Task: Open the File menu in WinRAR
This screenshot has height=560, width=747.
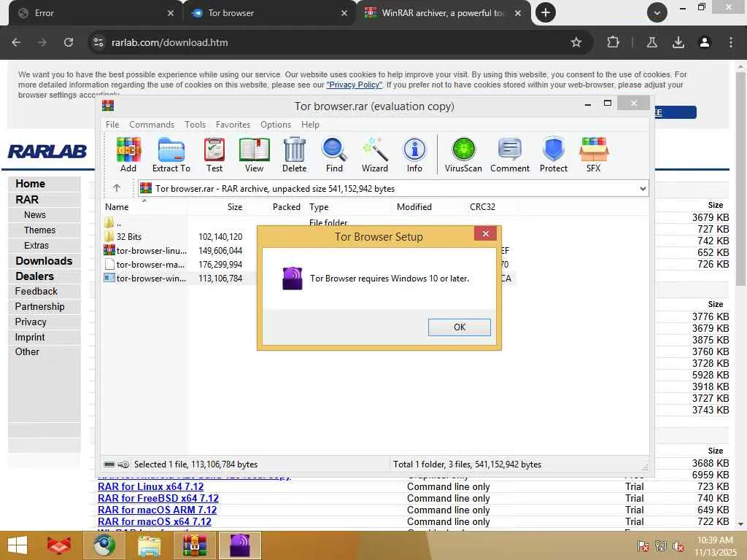Action: pos(112,124)
